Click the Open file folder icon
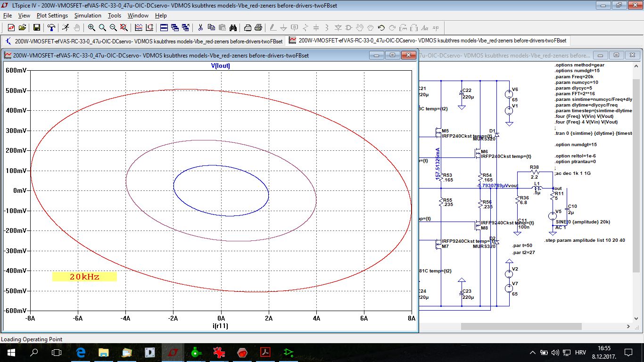Image resolution: width=644 pixels, height=362 pixels. click(22, 27)
